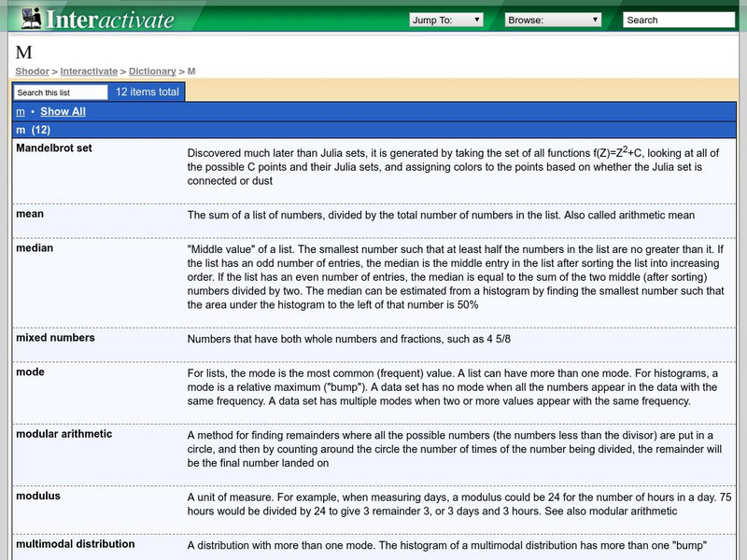Click the mean definition about arithmetic mean
The image size is (747, 560).
[441, 215]
